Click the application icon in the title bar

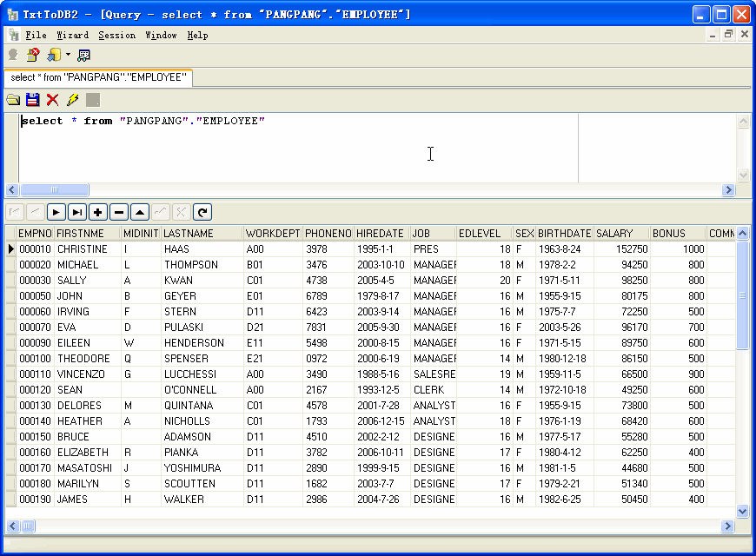(13, 15)
